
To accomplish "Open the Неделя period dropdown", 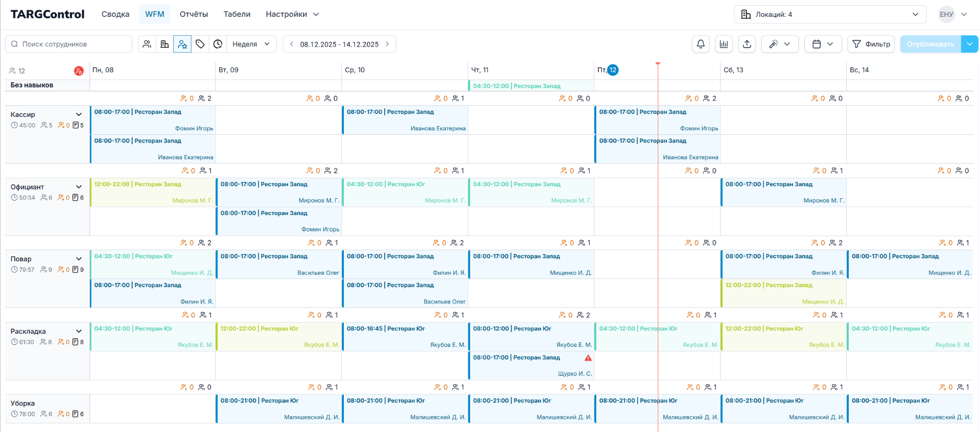I will [x=251, y=44].
